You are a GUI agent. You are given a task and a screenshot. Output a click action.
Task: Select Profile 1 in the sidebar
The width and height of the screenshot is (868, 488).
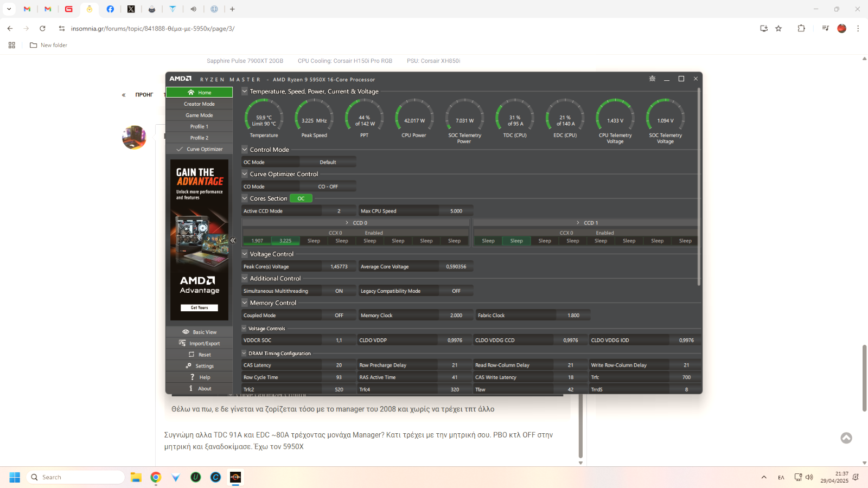[x=199, y=126]
